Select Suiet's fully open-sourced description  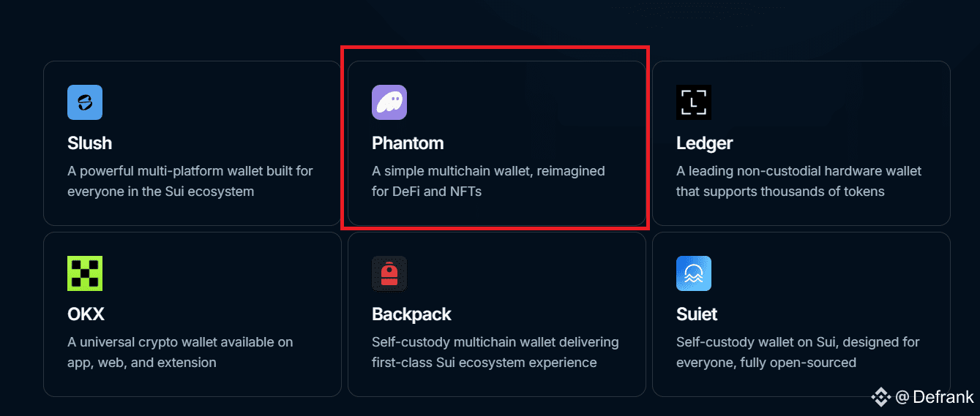(798, 352)
